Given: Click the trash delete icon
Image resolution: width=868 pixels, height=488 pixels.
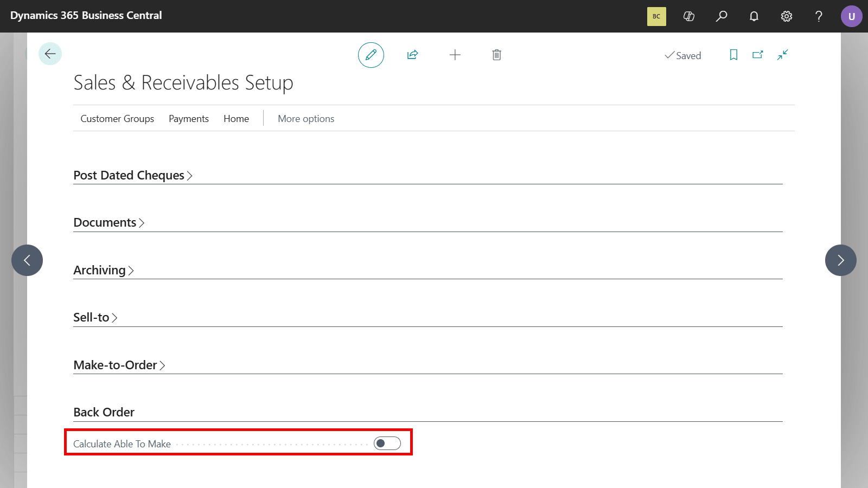Looking at the screenshot, I should [x=497, y=55].
